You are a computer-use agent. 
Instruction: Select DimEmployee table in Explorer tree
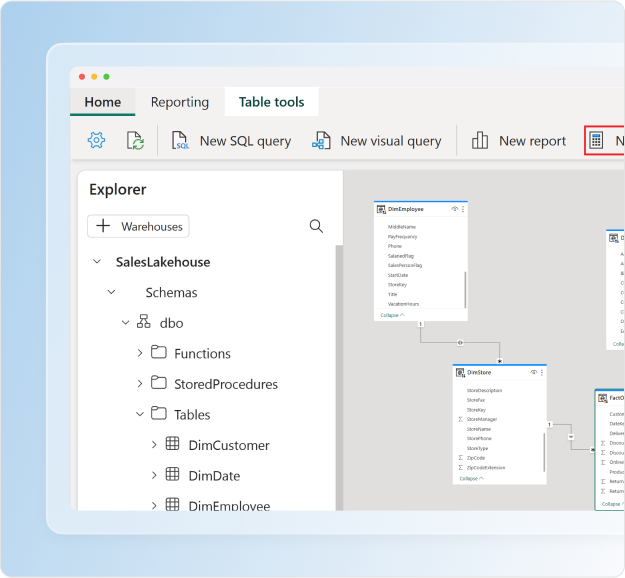coord(230,505)
